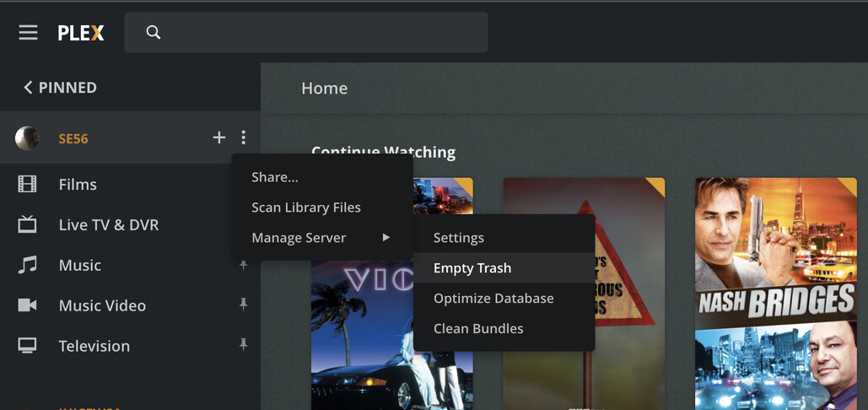Image resolution: width=868 pixels, height=410 pixels.
Task: Open the Continue Watching section
Action: [x=383, y=152]
